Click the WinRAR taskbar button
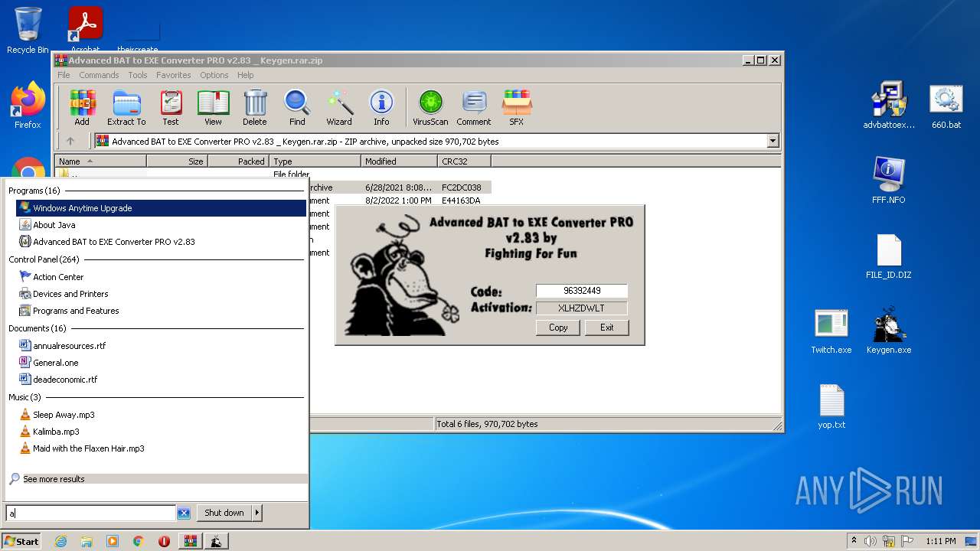This screenshot has width=980, height=551. tap(190, 541)
